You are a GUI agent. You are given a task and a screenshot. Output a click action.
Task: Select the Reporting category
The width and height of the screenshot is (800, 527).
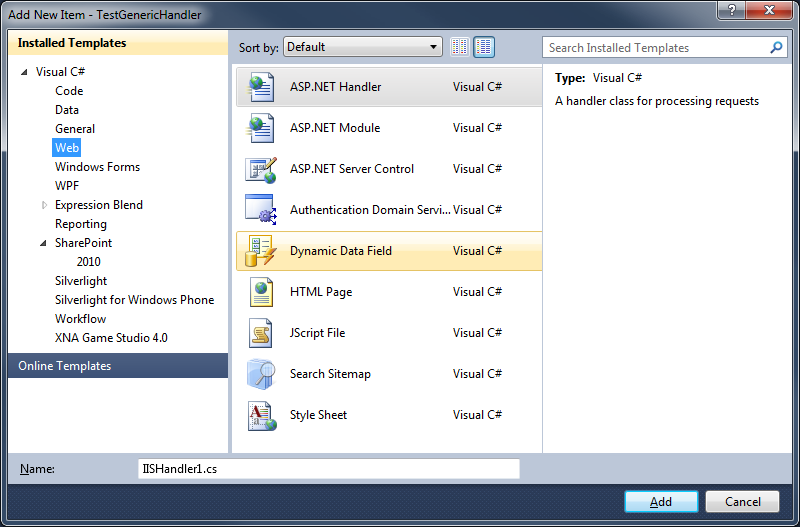click(81, 224)
